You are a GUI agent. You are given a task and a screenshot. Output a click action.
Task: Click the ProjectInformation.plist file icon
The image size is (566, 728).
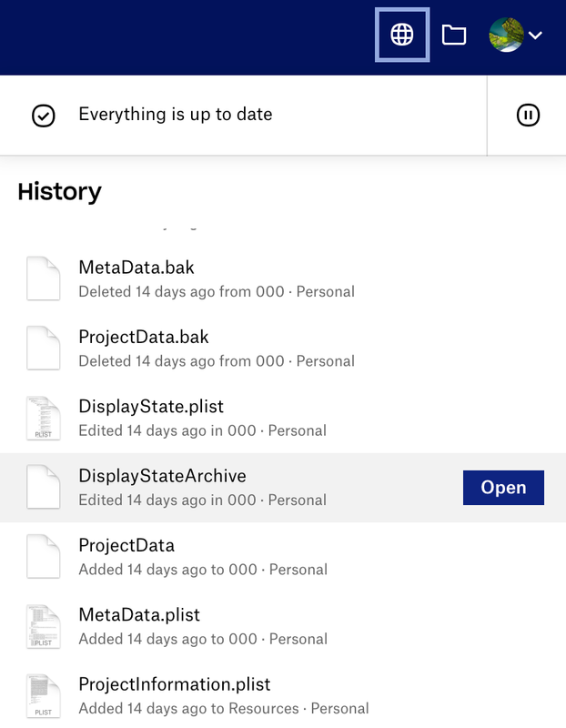[x=44, y=695]
